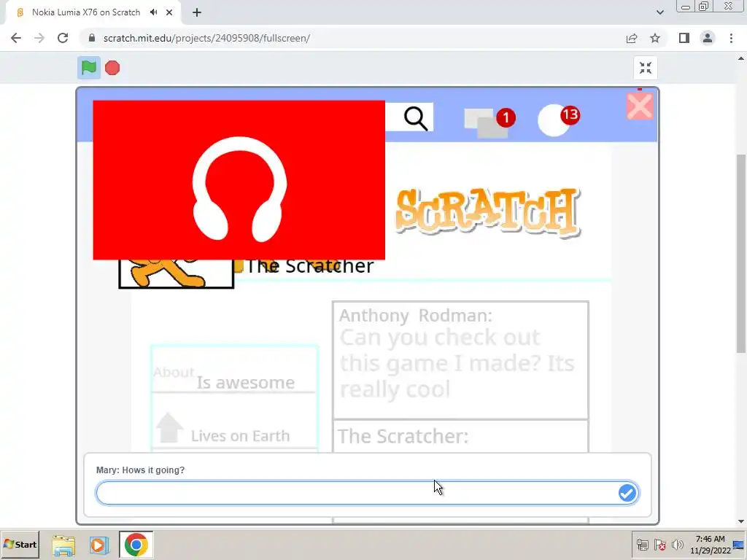Open File Explorer from taskbar
747x560 pixels.
[x=63, y=545]
